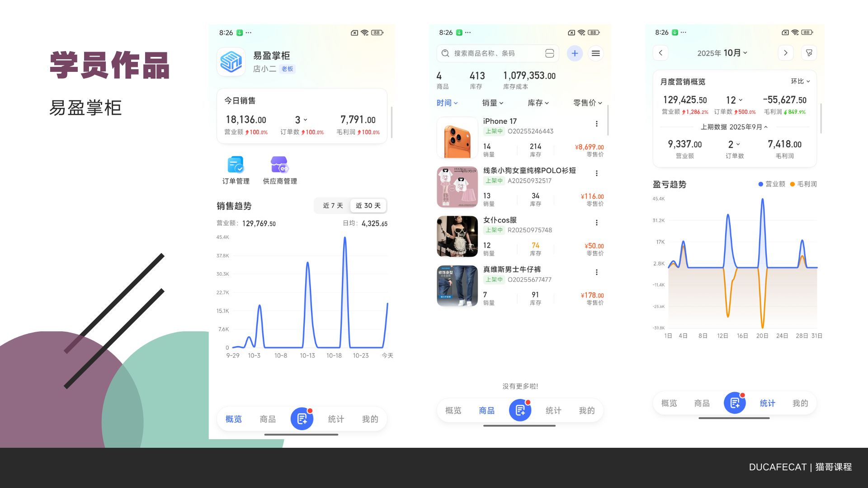
Task: Open more options for 真维斯男士牛仔裤
Action: pyautogui.click(x=597, y=272)
